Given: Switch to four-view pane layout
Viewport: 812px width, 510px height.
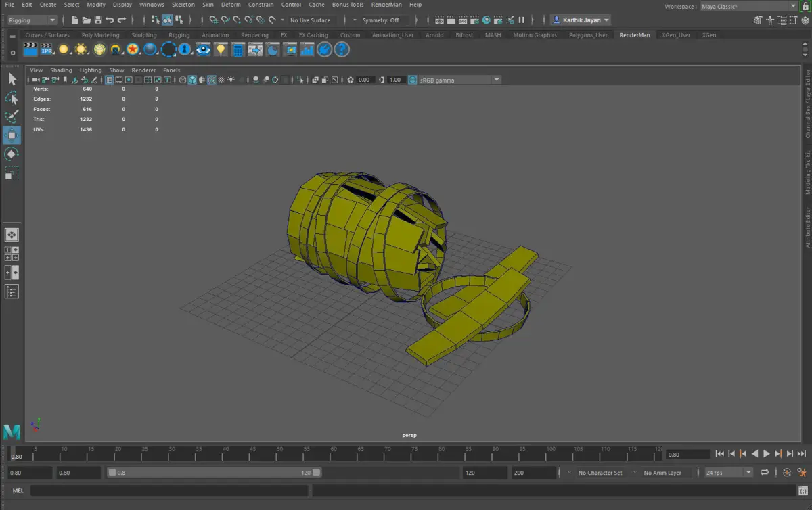Looking at the screenshot, I should 12,254.
